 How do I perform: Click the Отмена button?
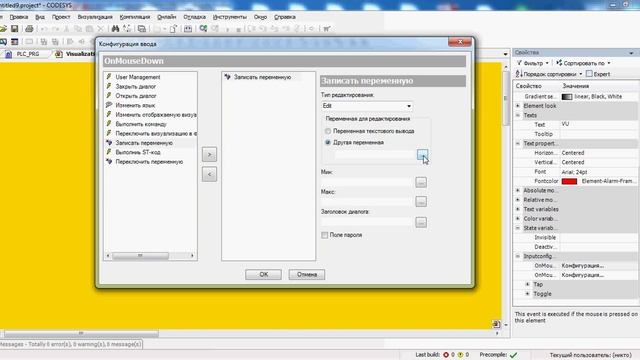pyautogui.click(x=307, y=274)
